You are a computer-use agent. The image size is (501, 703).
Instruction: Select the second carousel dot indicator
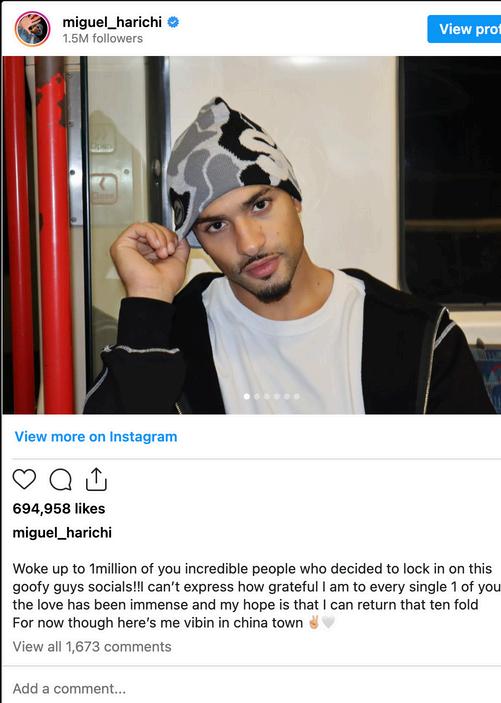tap(257, 396)
